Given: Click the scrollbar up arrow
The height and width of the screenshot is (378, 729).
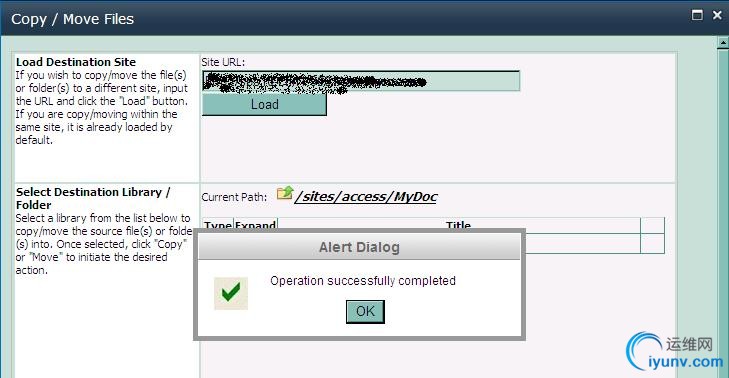Looking at the screenshot, I should 723,43.
